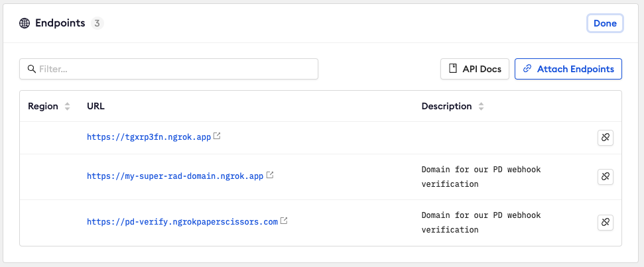
Task: Detach the pd-verify.ngrokpaperscissors.com endpoint
Action: point(605,222)
